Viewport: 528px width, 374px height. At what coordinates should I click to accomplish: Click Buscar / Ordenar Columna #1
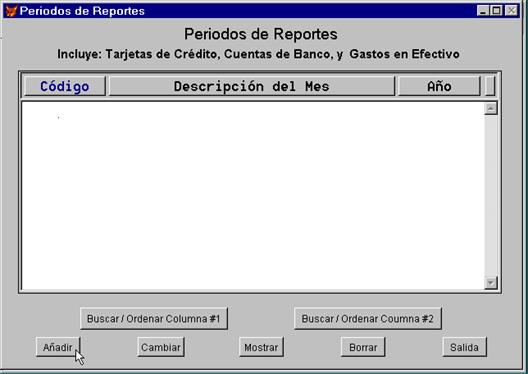[154, 318]
